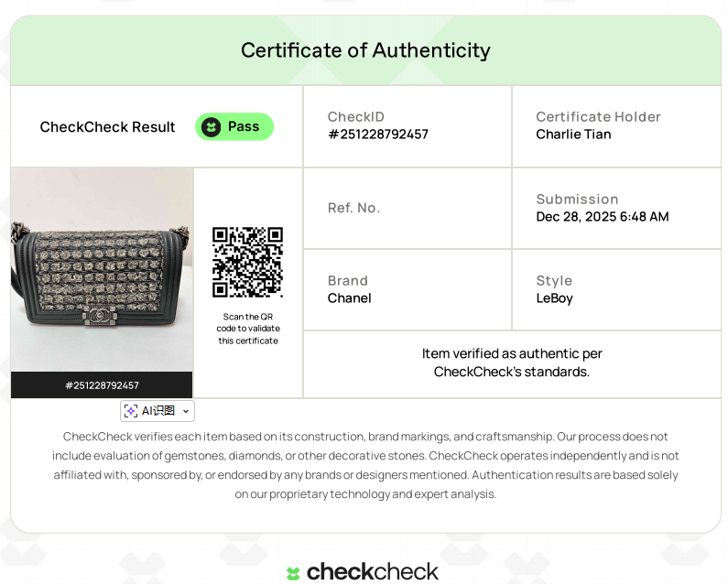This screenshot has width=728, height=584.
Task: Click the CheckCheck Result label
Action: point(107,127)
